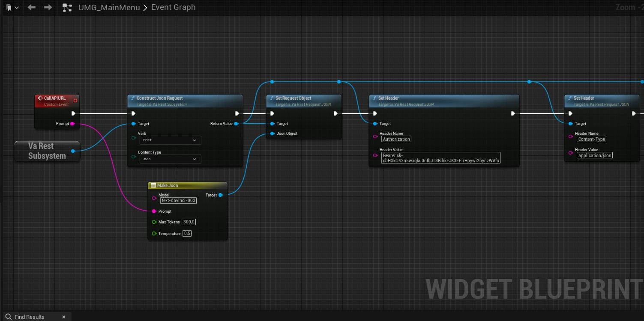
Task: Click the back navigation arrow
Action: pyautogui.click(x=32, y=7)
